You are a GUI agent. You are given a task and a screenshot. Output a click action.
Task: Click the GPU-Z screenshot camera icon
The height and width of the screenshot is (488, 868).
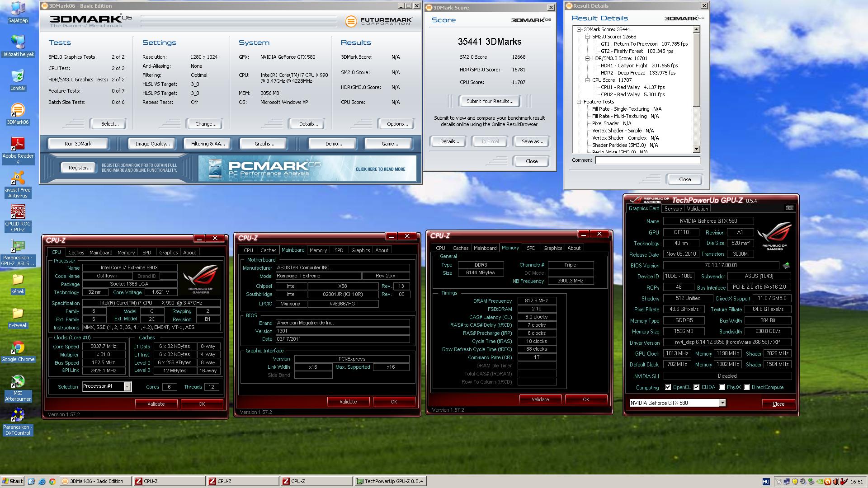pyautogui.click(x=789, y=208)
